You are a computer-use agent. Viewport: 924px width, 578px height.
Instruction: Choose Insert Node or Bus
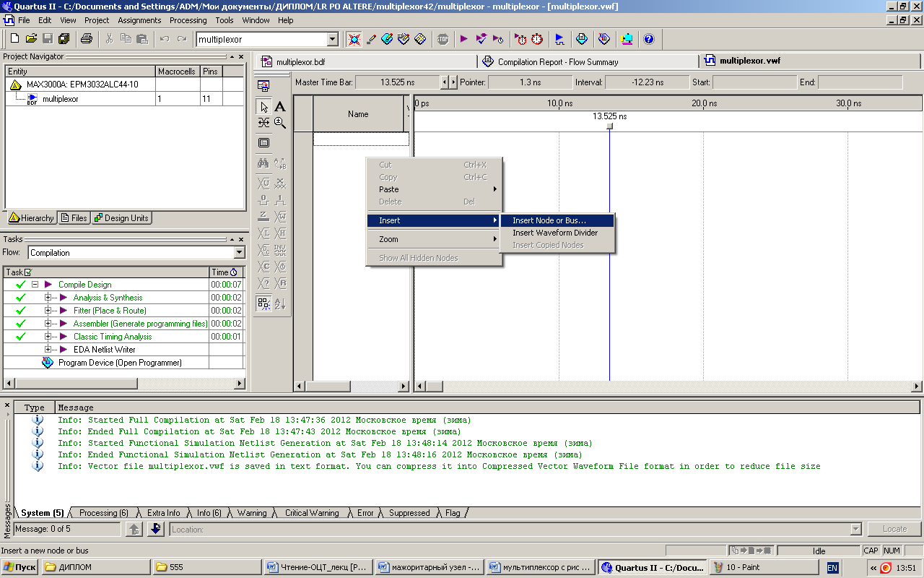(557, 220)
